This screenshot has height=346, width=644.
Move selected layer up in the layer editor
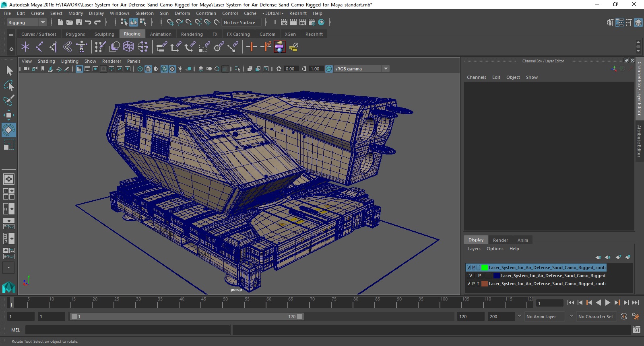[598, 257]
